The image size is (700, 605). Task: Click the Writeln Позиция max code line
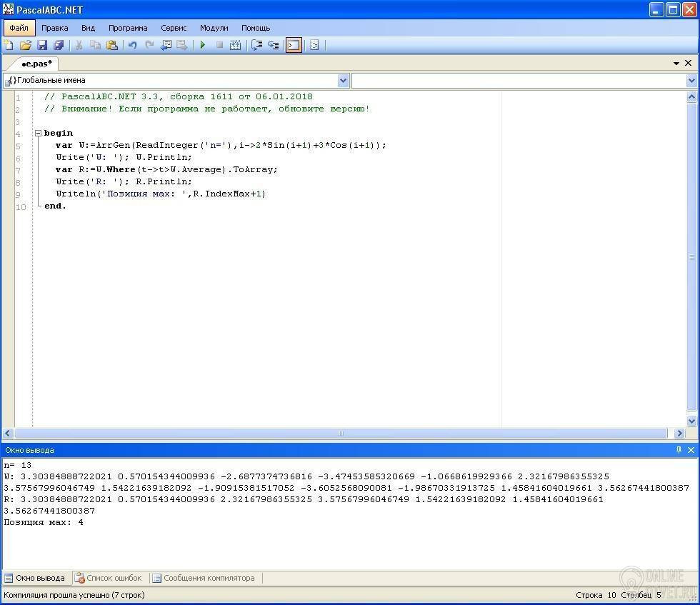(x=161, y=194)
